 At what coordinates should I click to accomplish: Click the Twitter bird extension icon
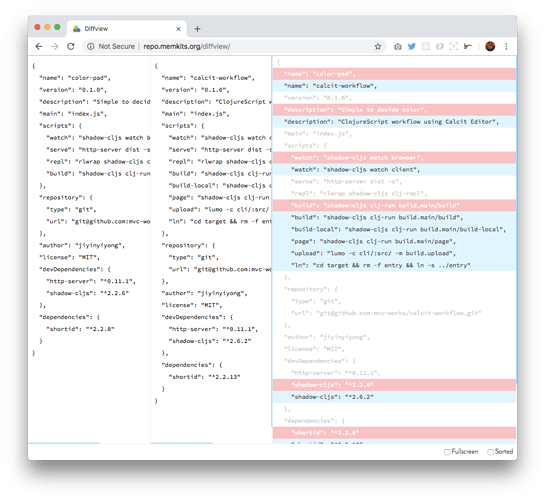[x=412, y=46]
